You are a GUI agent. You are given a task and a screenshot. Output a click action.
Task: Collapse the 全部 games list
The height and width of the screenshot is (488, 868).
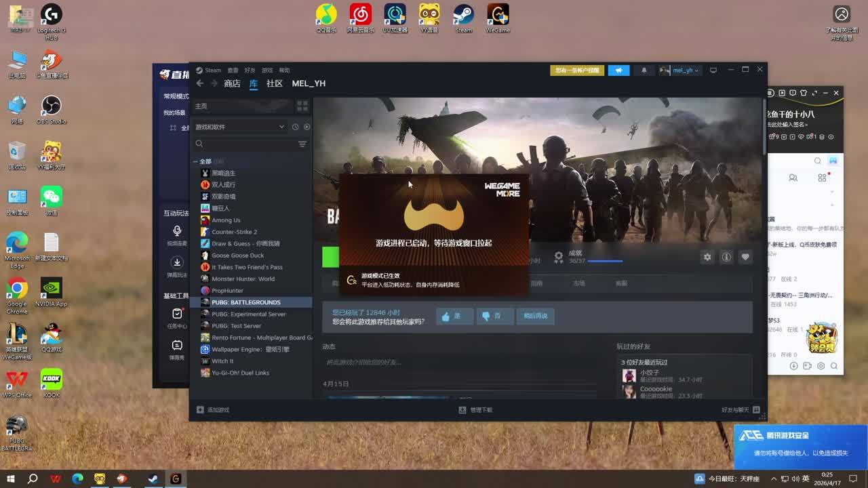pyautogui.click(x=195, y=162)
